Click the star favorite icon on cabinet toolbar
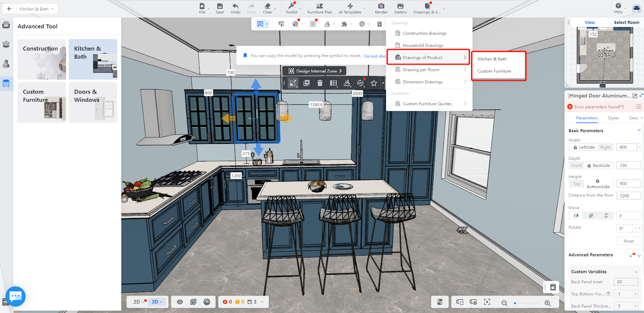Viewport: 644px width, 313px height. (x=374, y=83)
